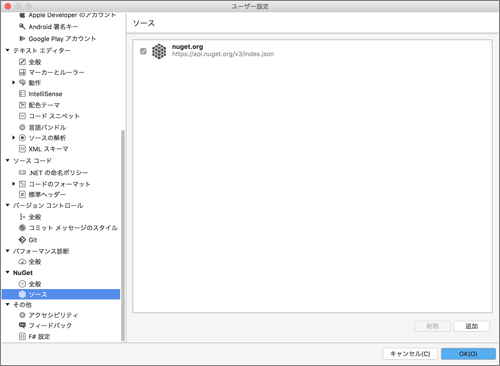Collapse the バージョン コントロール section
Image resolution: width=500 pixels, height=366 pixels.
8,205
